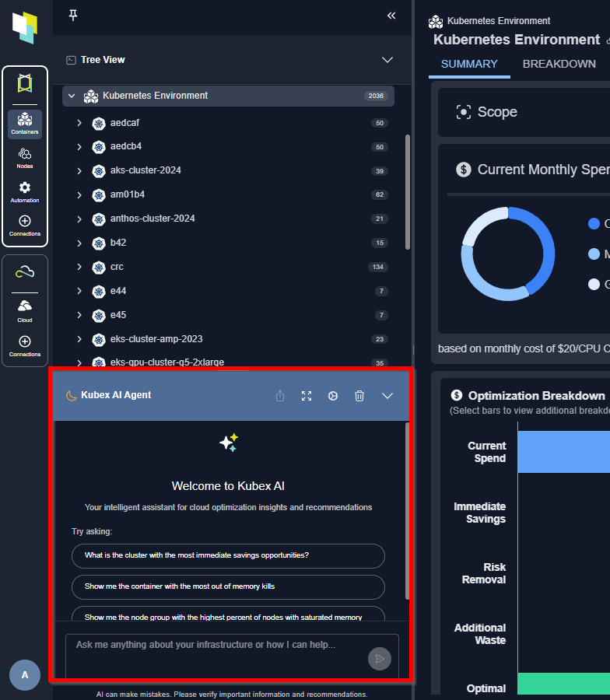Expand the aks-cluster-2024 cluster
The width and height of the screenshot is (610, 700).
[x=79, y=171]
